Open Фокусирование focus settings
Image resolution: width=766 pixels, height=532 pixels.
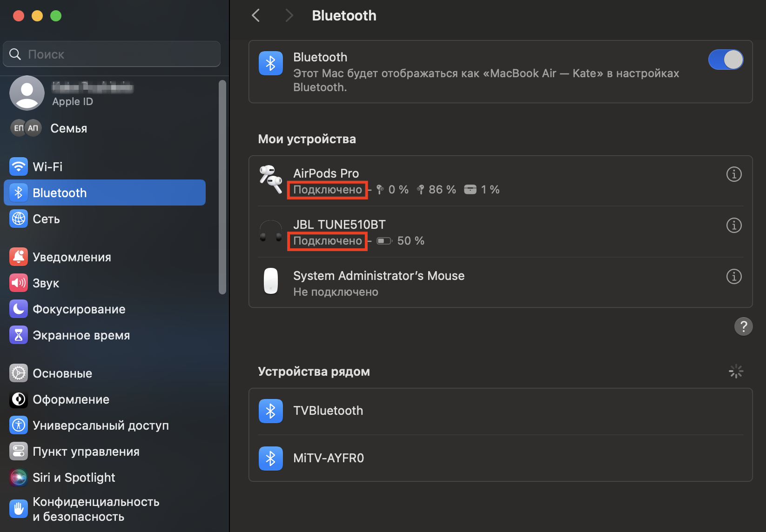point(105,309)
